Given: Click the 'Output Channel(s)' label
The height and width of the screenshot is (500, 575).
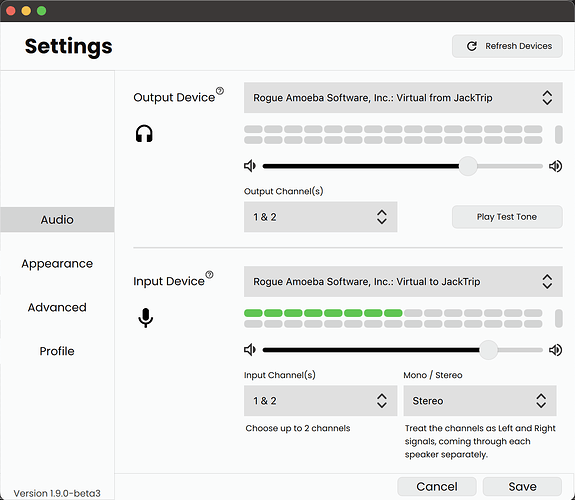Looking at the screenshot, I should click(283, 191).
